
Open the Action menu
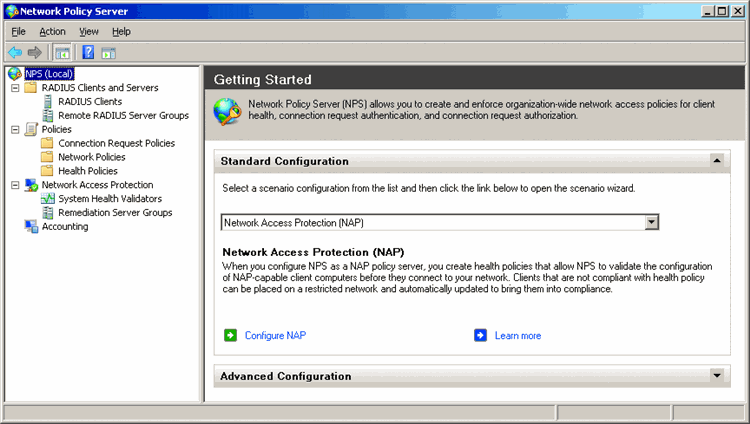pos(52,32)
